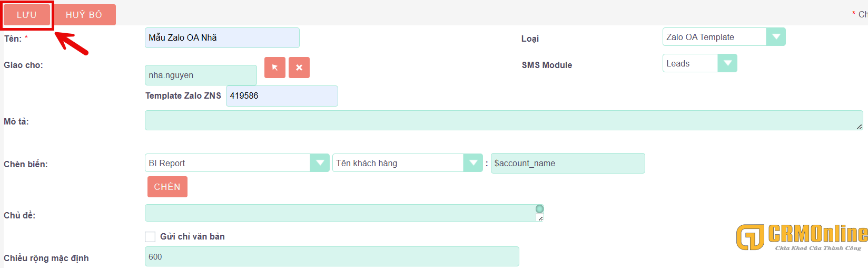Click the CRMOnline logo
Viewport: 868px width, 268px height.
click(802, 237)
